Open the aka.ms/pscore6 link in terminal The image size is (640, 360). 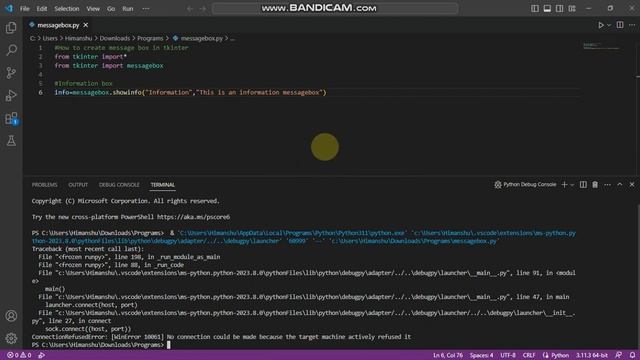point(193,217)
